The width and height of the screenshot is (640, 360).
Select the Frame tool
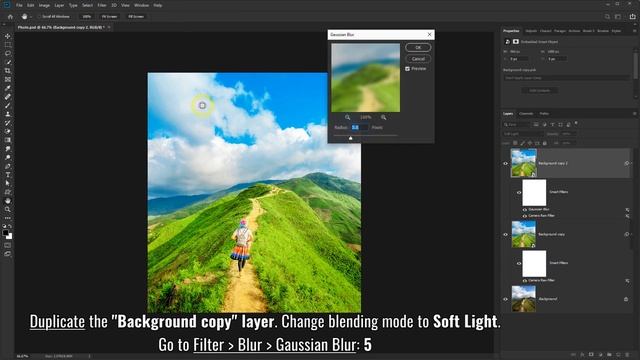coord(8,80)
